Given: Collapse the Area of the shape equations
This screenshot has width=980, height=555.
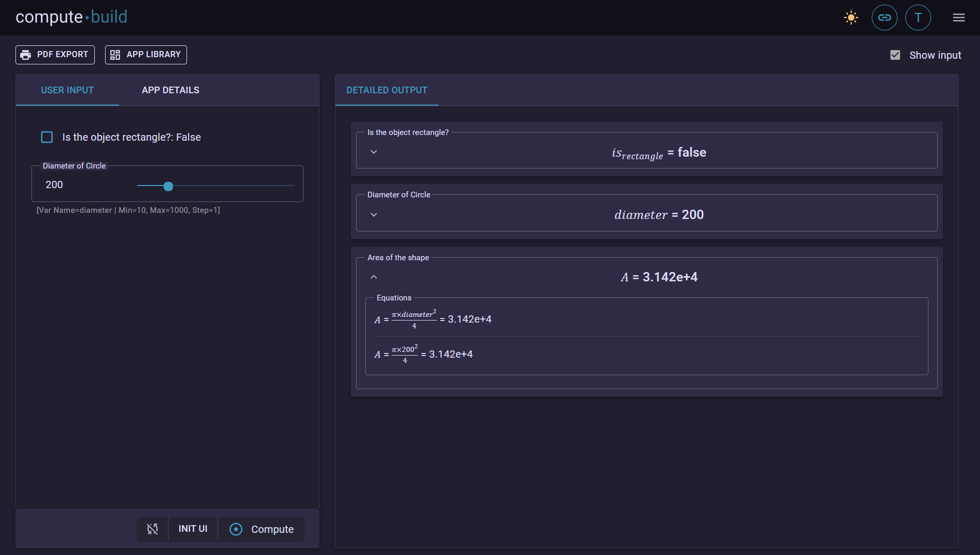Looking at the screenshot, I should tap(374, 277).
